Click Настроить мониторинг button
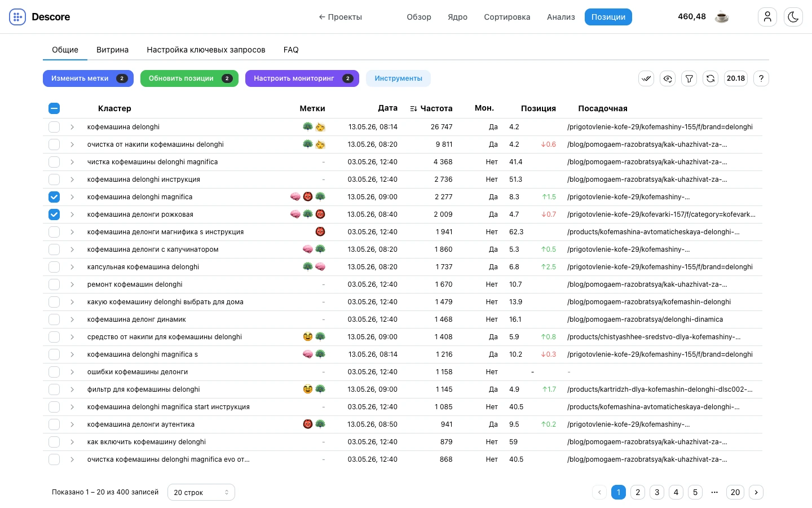This screenshot has width=812, height=508. click(302, 78)
